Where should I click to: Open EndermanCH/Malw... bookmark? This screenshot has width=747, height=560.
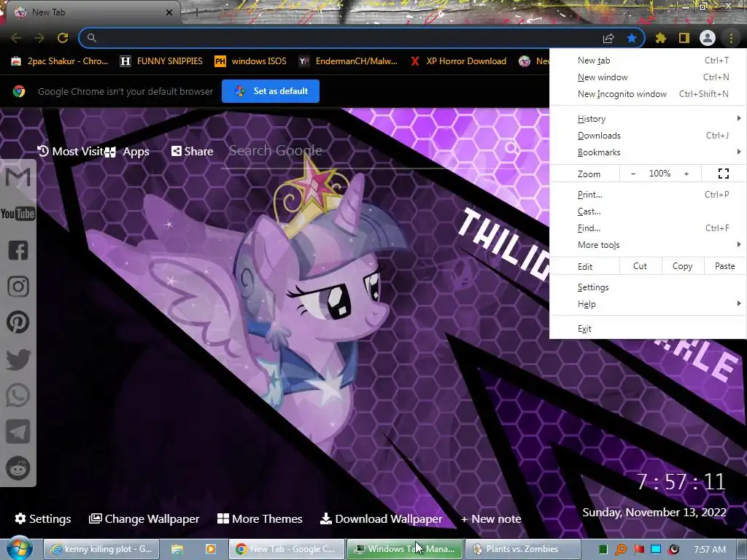[348, 61]
